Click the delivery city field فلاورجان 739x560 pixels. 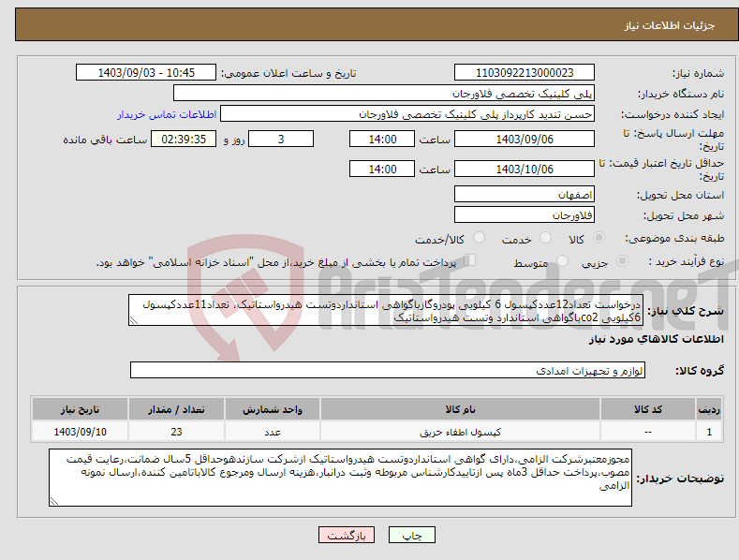coord(525,215)
